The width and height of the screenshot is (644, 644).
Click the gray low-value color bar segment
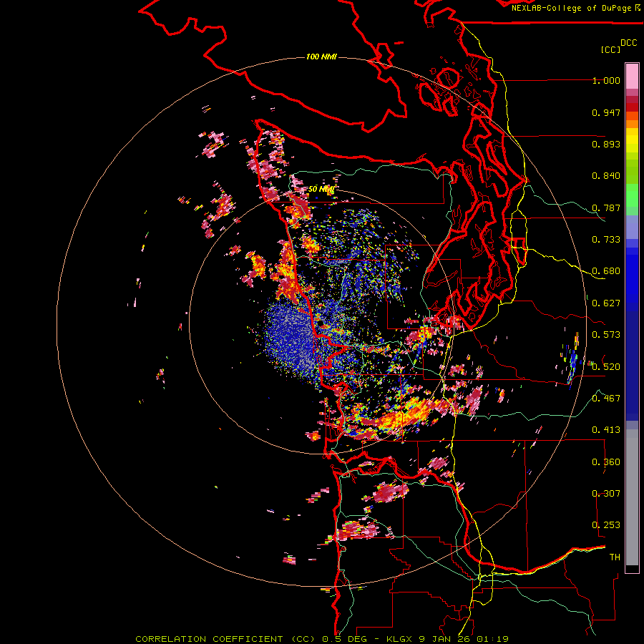pos(632,497)
